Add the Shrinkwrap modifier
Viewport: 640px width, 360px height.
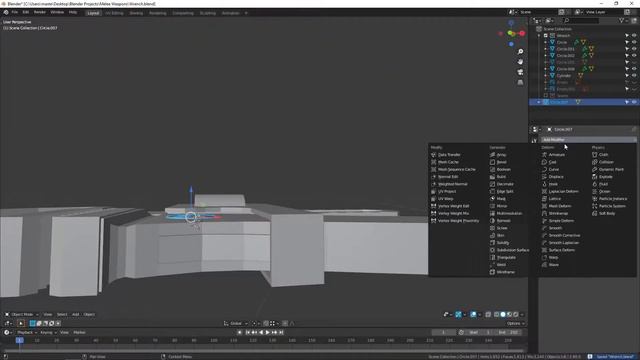(555, 213)
